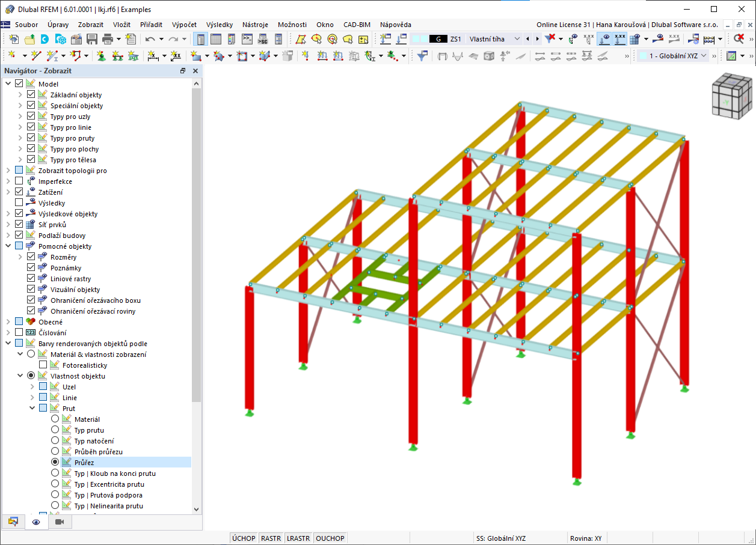
Task: Click the blue Dlubal Center icon
Action: tap(45, 39)
